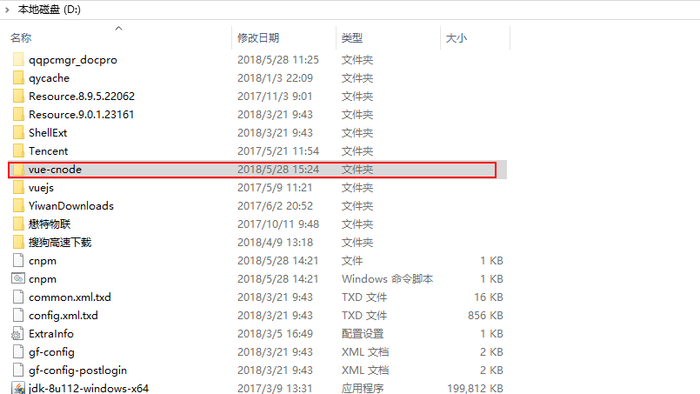This screenshot has width=700, height=394.
Task: Click the date 2017/5/21 11:54
Action: tap(278, 151)
